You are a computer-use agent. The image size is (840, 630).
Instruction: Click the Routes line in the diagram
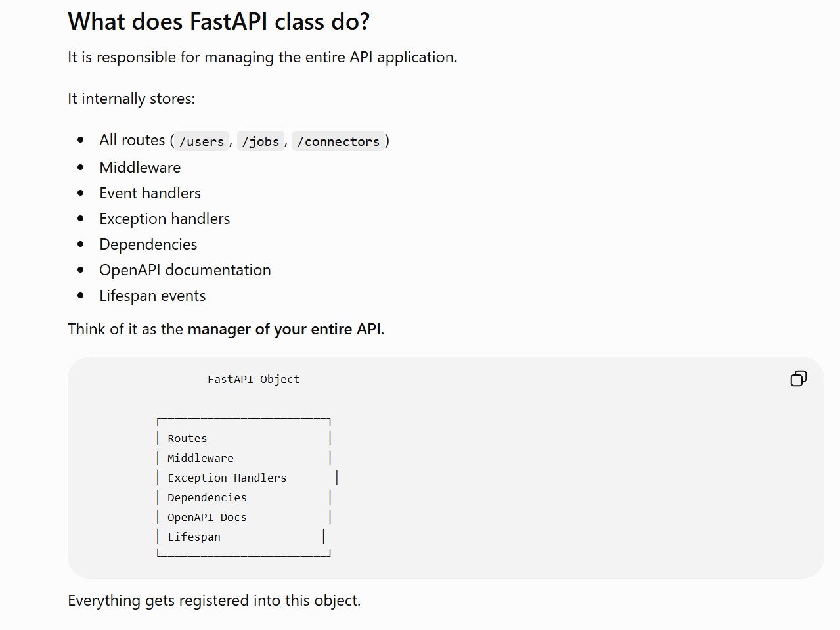(x=187, y=438)
